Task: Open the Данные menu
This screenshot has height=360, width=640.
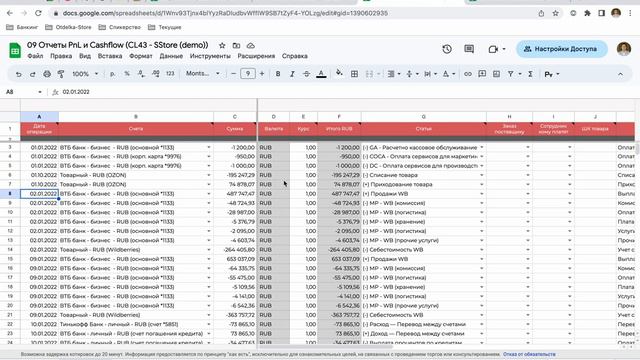Action: (171, 56)
